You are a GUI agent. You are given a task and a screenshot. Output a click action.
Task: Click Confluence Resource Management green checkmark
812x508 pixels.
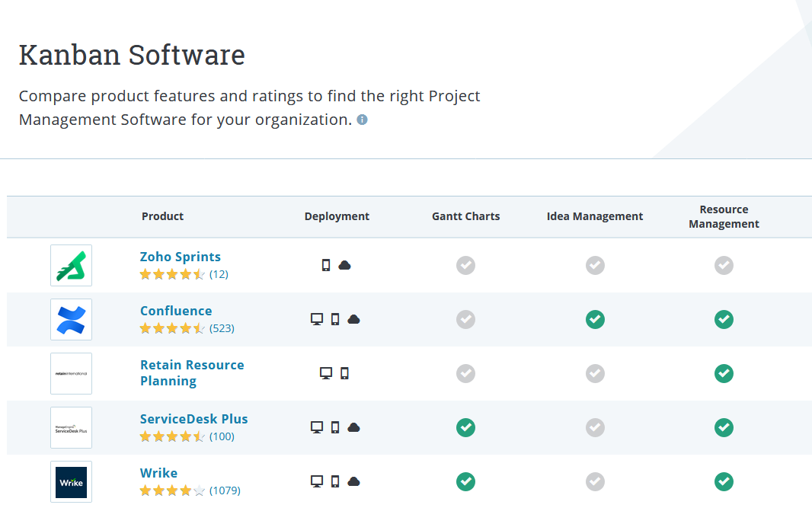click(x=724, y=320)
